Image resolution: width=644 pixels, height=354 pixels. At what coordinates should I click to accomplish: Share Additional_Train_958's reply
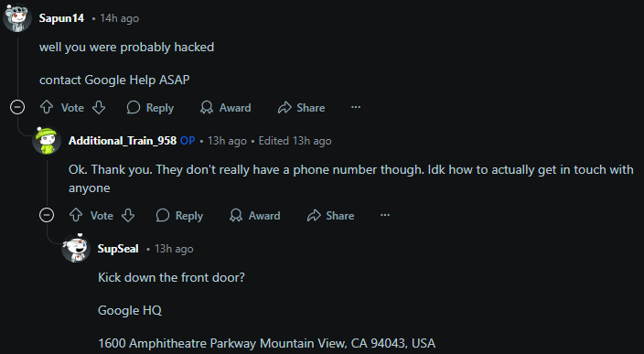point(330,215)
